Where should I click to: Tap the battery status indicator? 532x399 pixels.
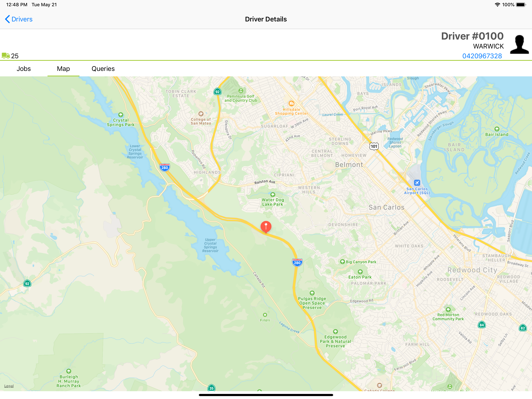pyautogui.click(x=521, y=4)
